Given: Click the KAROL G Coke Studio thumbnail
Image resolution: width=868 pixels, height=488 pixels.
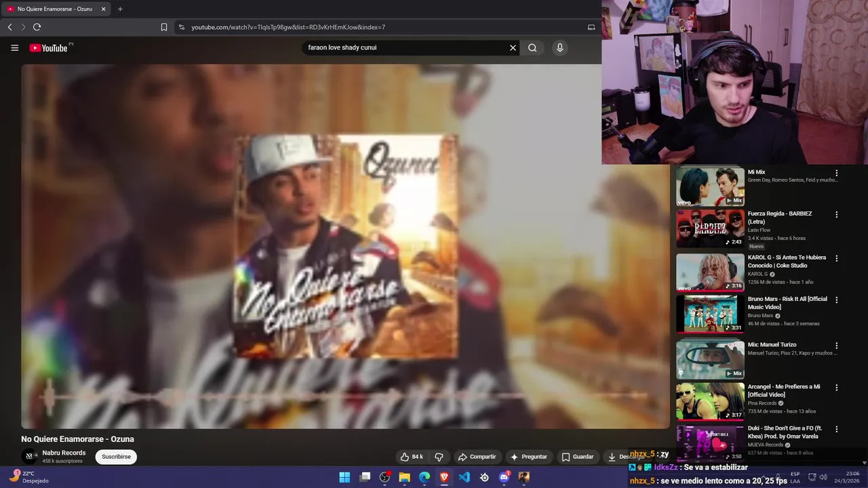Looking at the screenshot, I should (x=710, y=272).
